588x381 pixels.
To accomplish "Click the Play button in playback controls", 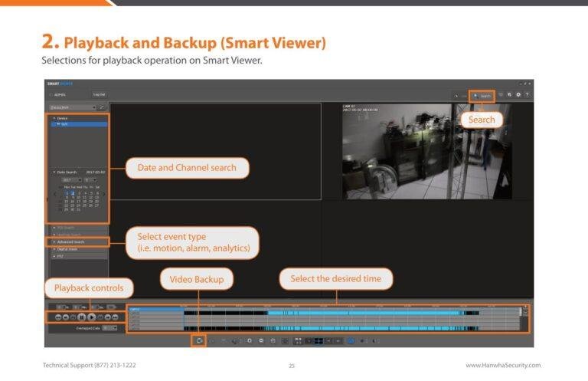I will (x=92, y=317).
